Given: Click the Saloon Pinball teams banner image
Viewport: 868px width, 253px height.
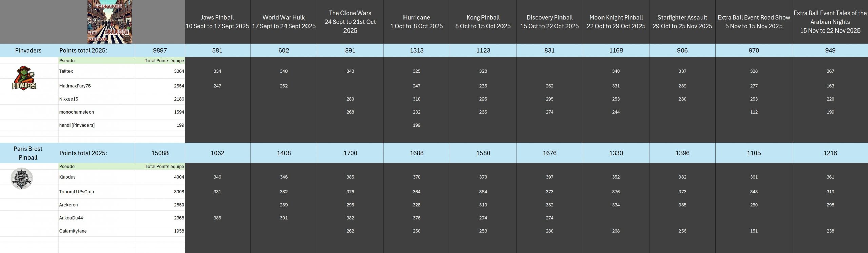Looking at the screenshot, I should [x=110, y=22].
